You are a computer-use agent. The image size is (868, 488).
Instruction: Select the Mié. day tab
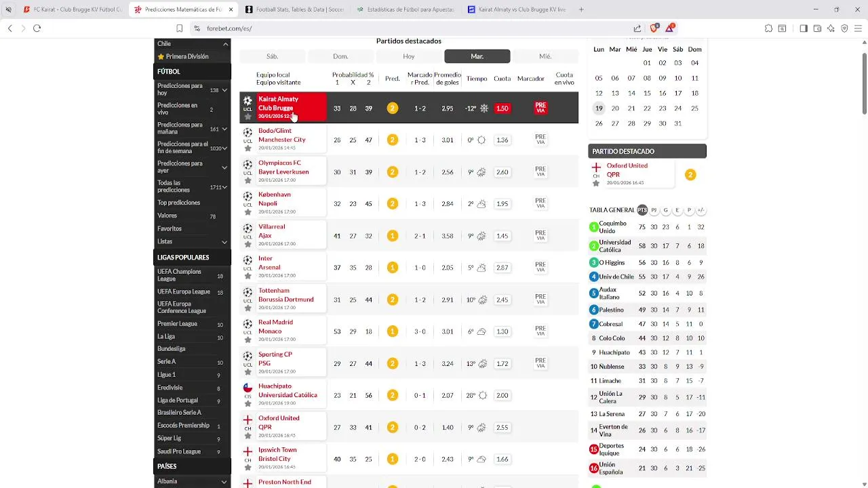pos(545,56)
